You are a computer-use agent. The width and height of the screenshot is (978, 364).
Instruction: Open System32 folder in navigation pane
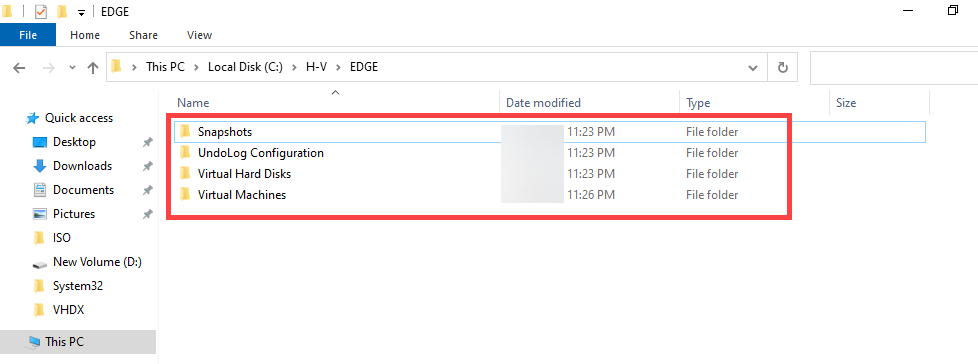(78, 285)
